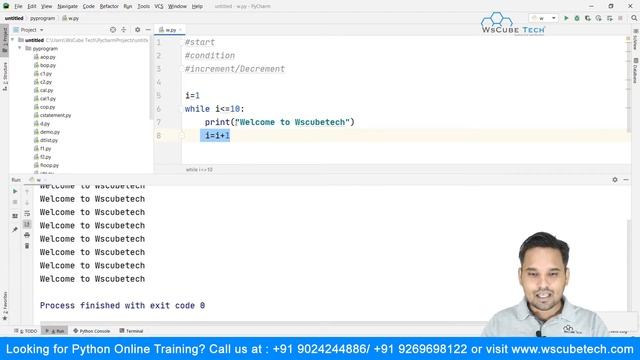Viewport: 640px width, 360px height.
Task: Close the w.py editor tab
Action: (x=180, y=30)
